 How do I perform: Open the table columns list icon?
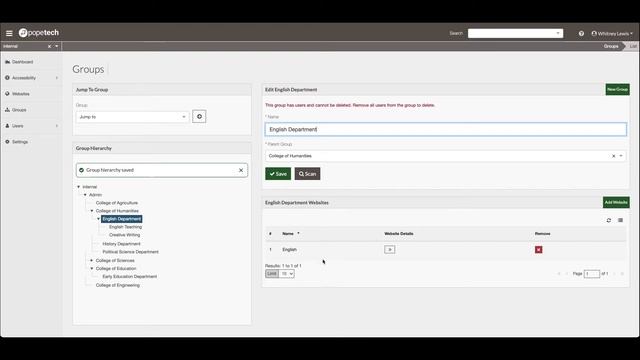coord(620,220)
